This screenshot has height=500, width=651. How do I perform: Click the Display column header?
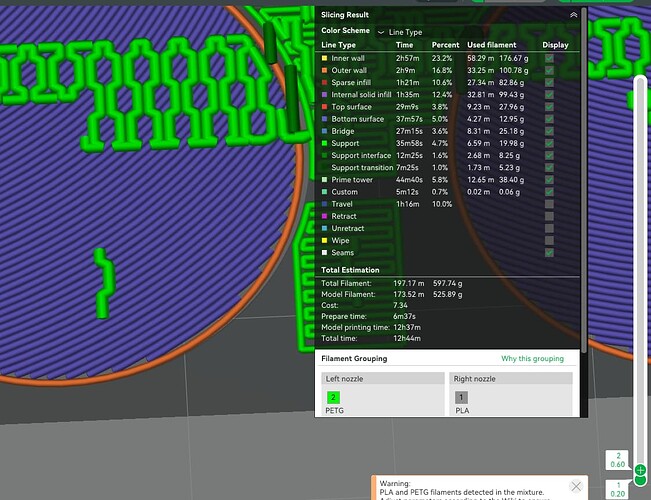[555, 45]
